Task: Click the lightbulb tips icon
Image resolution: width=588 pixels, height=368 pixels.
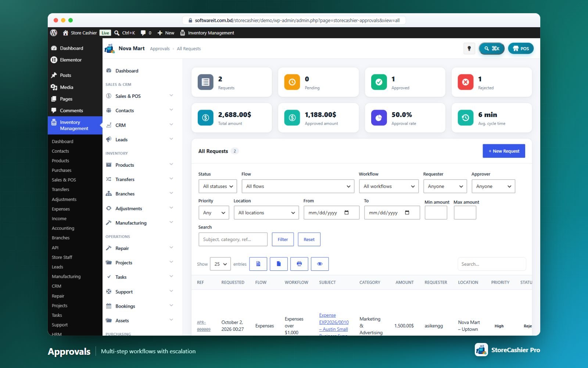Action: click(x=469, y=49)
